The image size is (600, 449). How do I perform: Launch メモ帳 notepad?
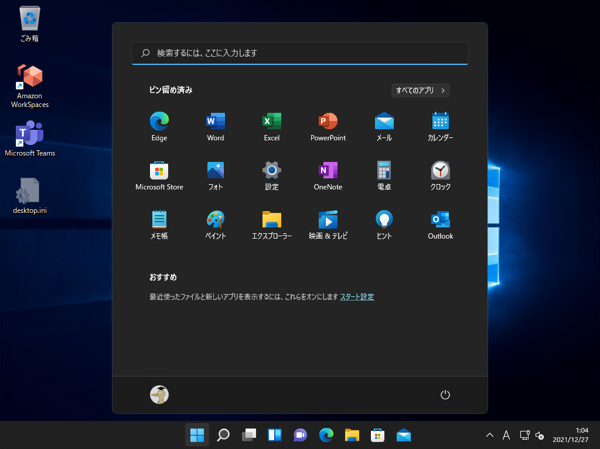pos(159,225)
